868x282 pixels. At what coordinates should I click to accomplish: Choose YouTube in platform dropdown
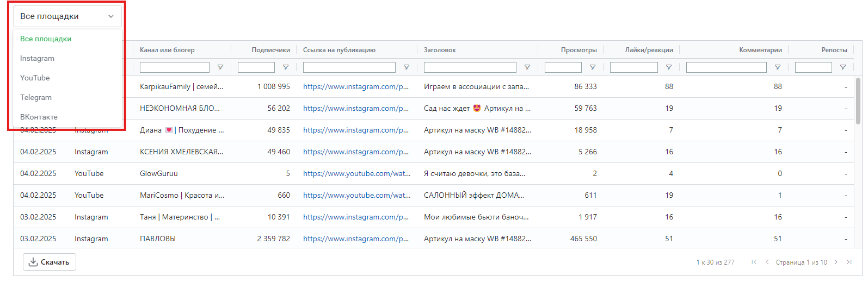click(x=35, y=78)
